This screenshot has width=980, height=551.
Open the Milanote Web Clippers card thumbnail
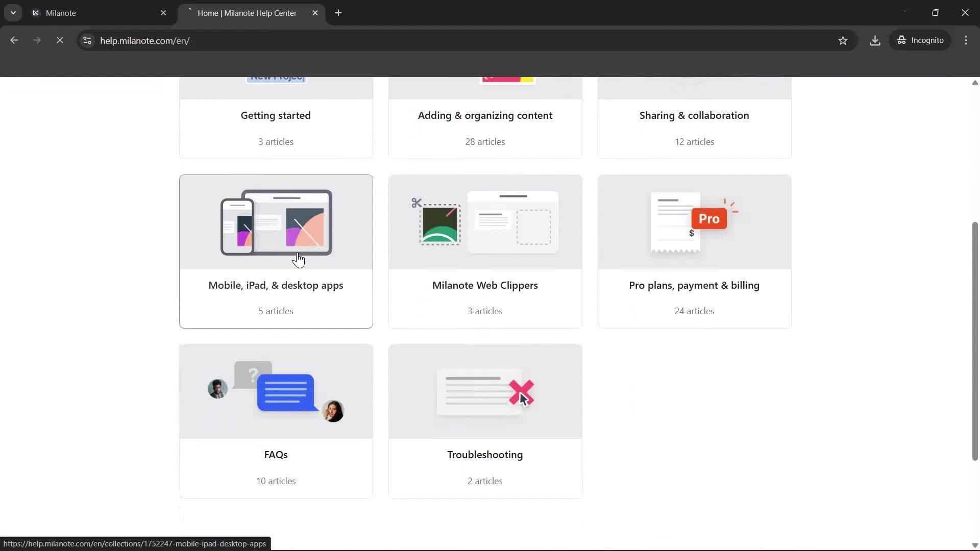click(x=485, y=222)
